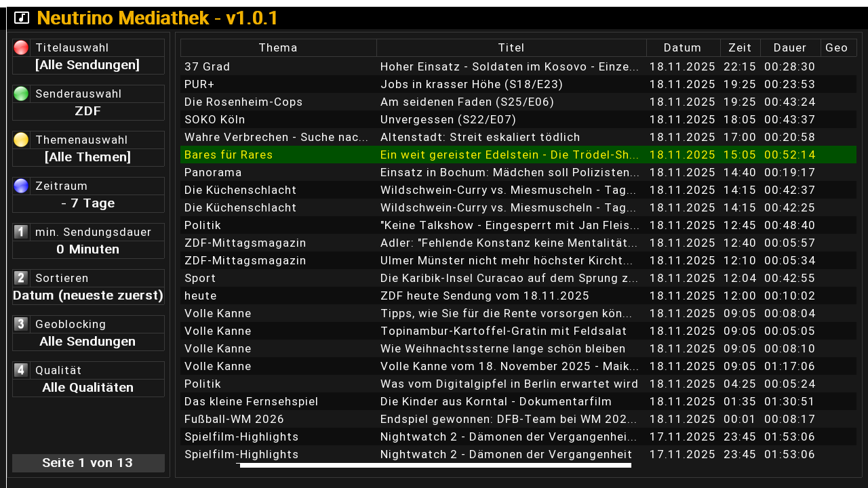868x488 pixels.
Task: Open the ZDF channel selection value
Action: [x=88, y=111]
